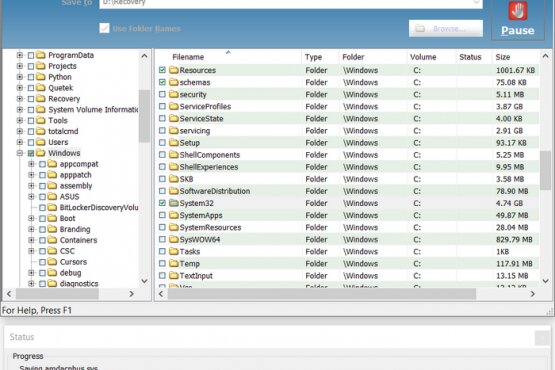The image size is (555, 370).
Task: Select the Tasks folder icon
Action: tap(173, 251)
